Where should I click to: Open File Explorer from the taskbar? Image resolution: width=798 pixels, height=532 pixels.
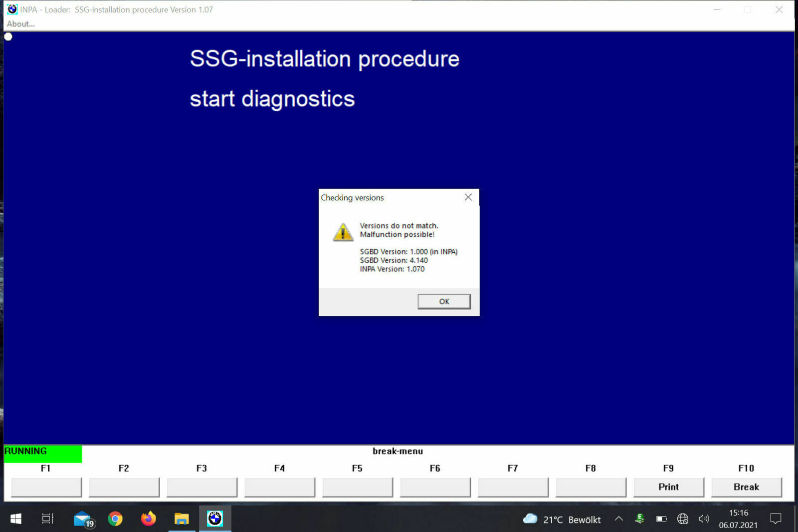(182, 519)
